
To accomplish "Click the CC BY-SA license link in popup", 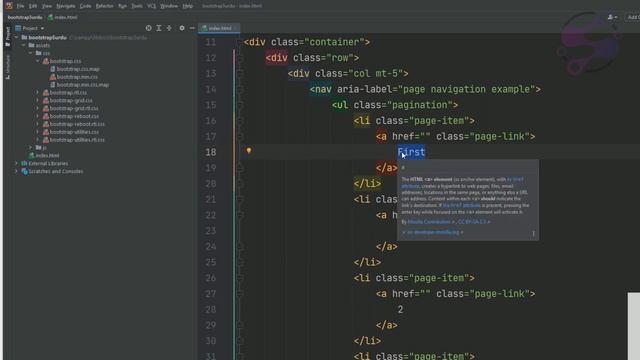I will coord(472,222).
